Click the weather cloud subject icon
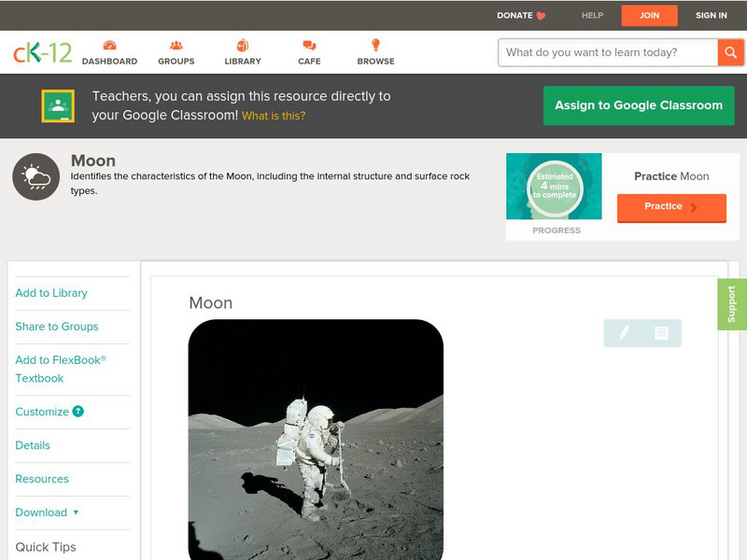 tap(36, 176)
